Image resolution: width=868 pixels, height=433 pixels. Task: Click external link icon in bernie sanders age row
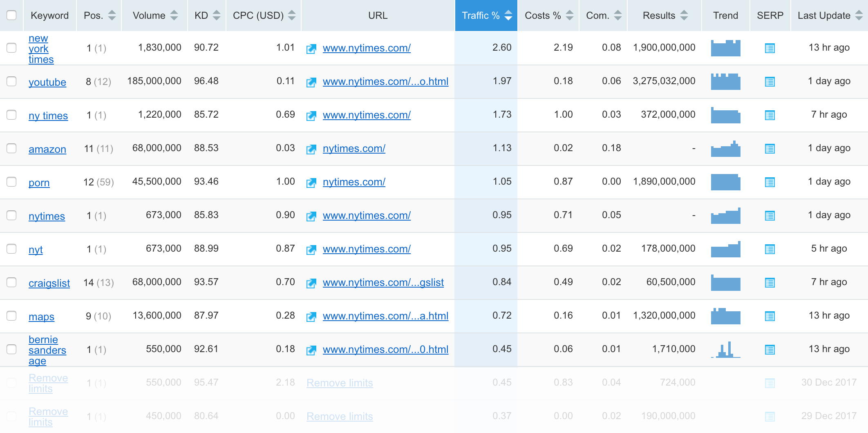311,350
